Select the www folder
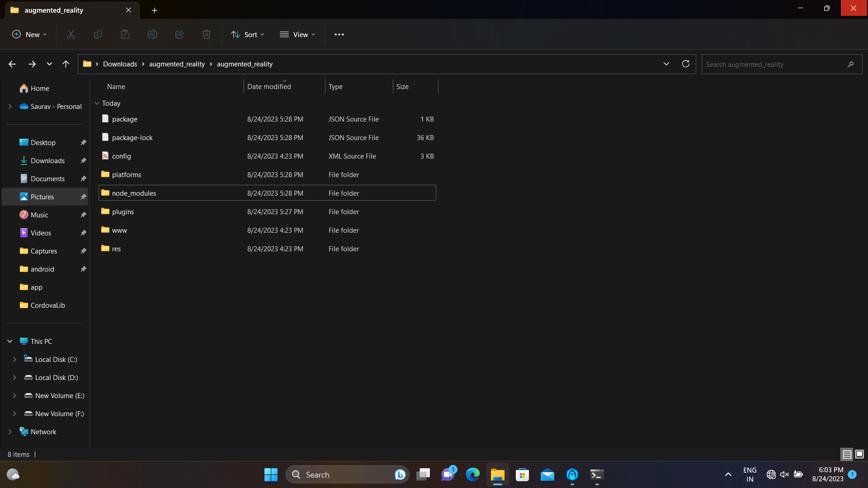The height and width of the screenshot is (488, 868). pos(267,230)
